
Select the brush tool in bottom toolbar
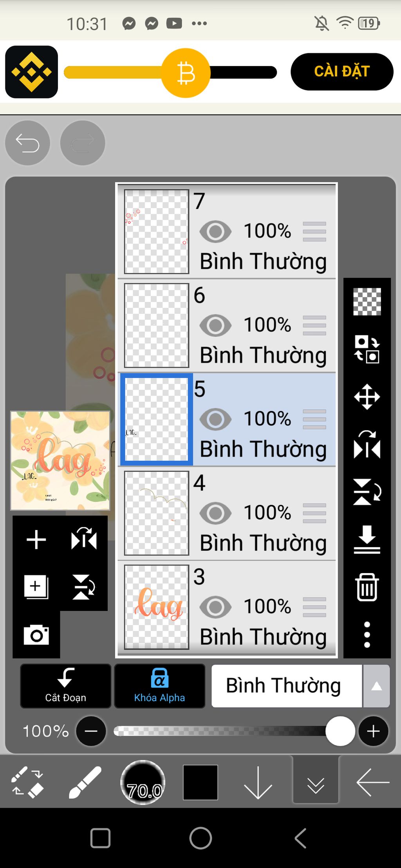[x=85, y=782]
